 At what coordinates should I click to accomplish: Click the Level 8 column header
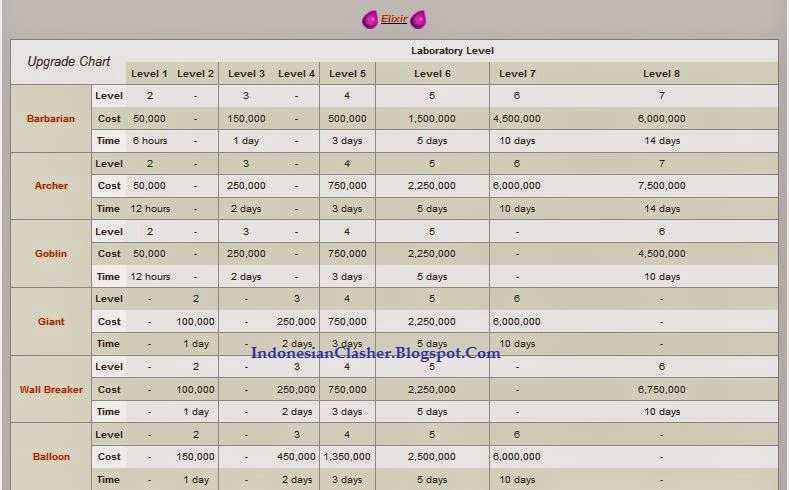click(x=661, y=73)
